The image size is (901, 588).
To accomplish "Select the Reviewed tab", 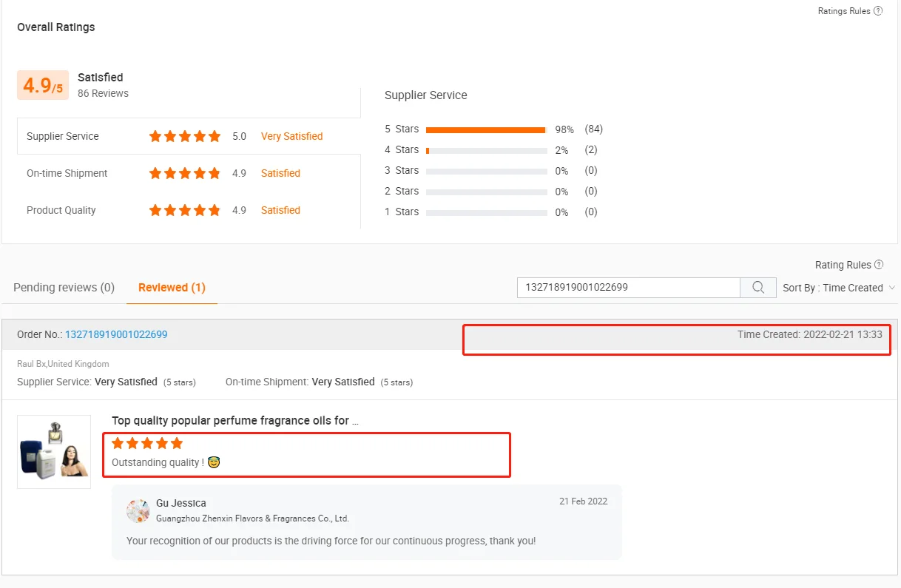I will click(x=172, y=287).
